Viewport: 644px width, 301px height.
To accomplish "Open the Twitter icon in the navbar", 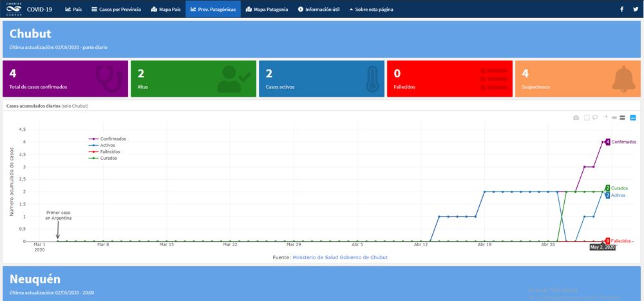I will [x=634, y=9].
